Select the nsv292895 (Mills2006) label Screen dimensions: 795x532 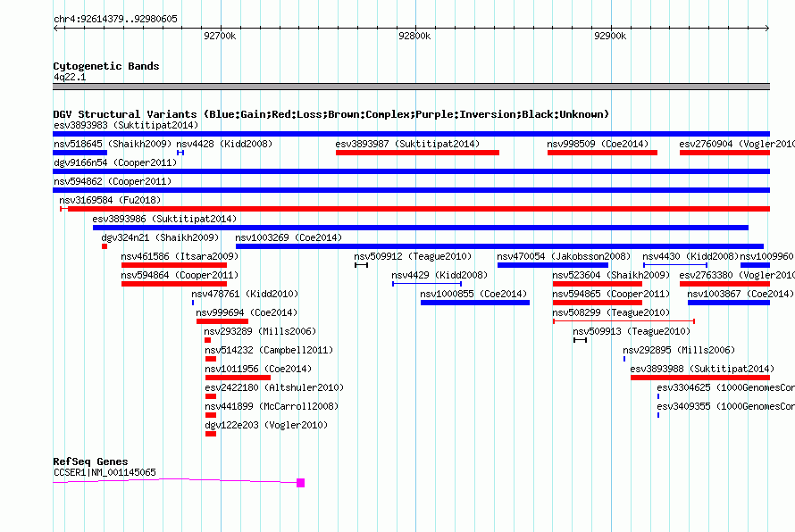coord(679,350)
